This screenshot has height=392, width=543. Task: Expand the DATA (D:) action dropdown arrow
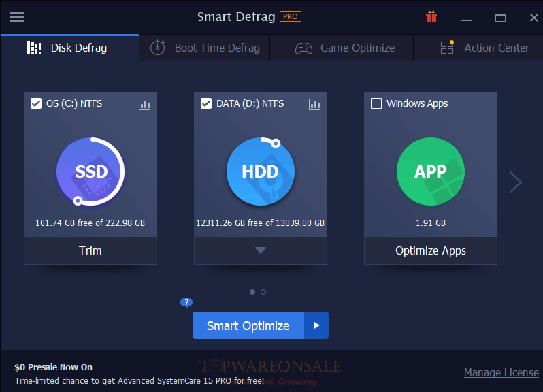click(261, 250)
